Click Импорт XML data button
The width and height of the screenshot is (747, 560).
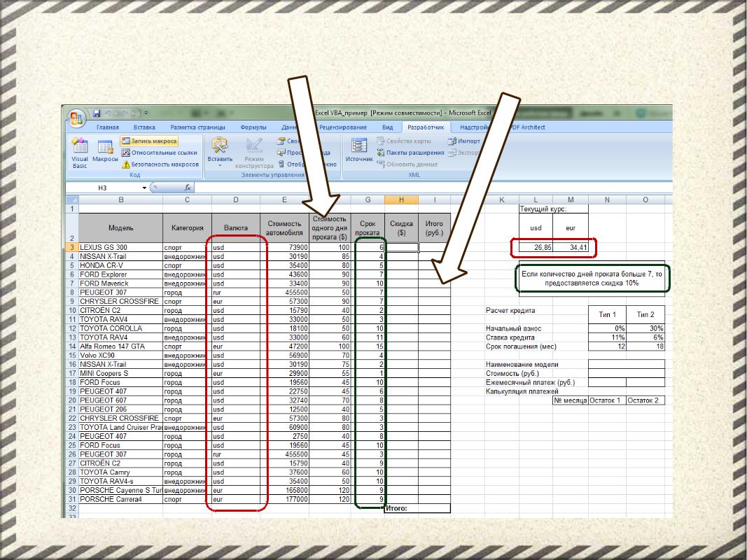(464, 141)
